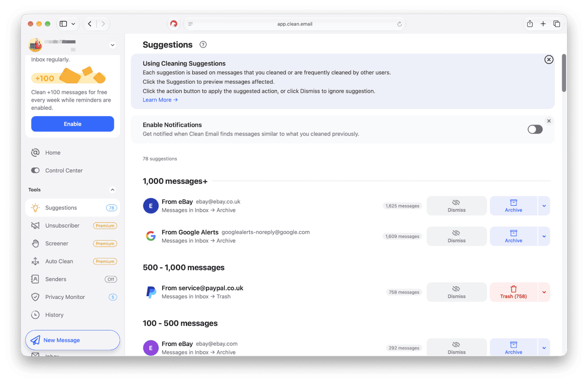Click the Privacy Monitor shield icon

tap(36, 297)
